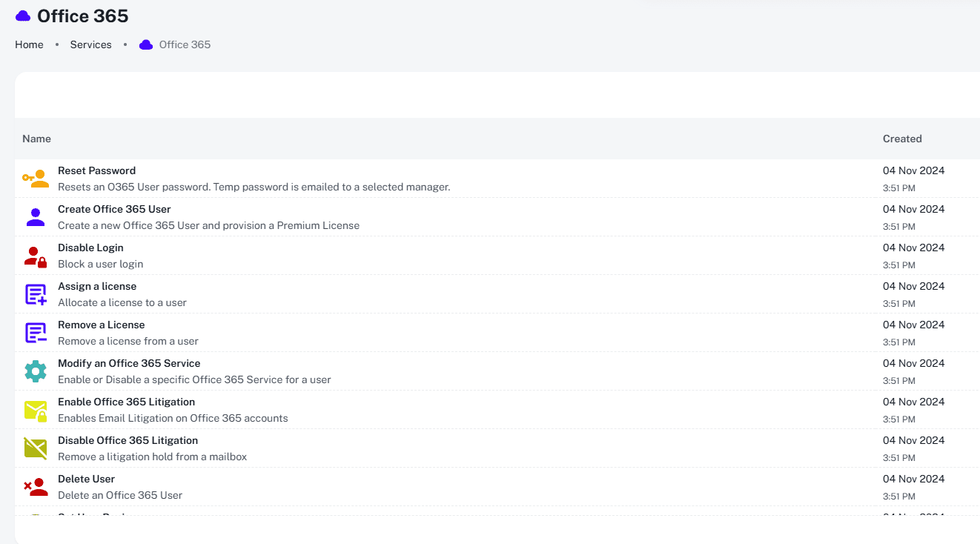980x544 pixels.
Task: Click the cloud icon in the breadcrumb
Action: (x=145, y=44)
